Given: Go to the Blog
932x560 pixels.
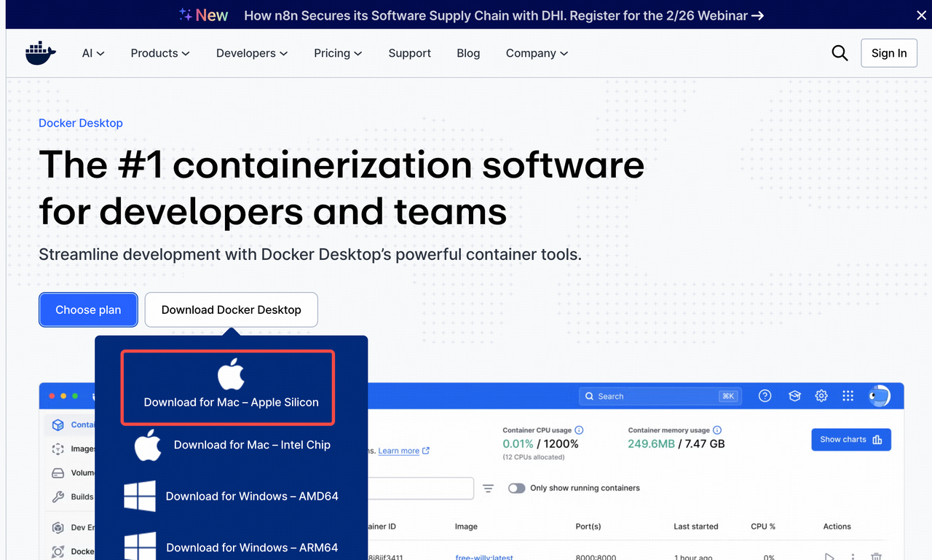Looking at the screenshot, I should 468,53.
